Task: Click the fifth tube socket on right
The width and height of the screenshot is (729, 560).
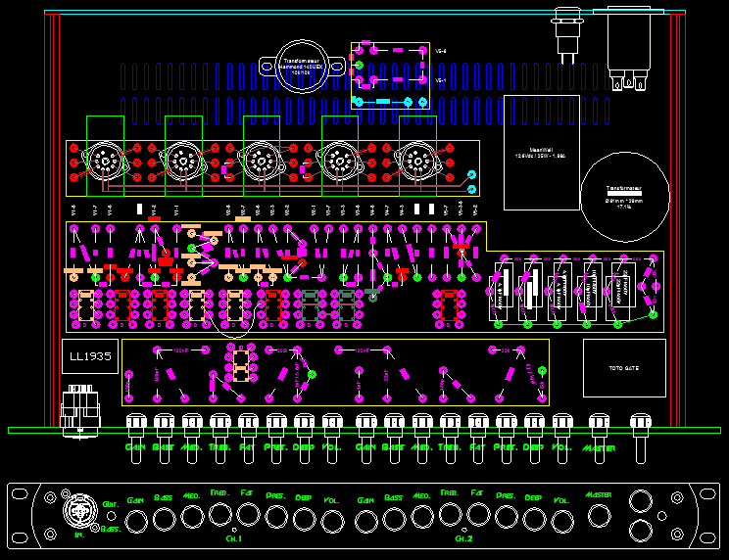Action: pos(417,163)
